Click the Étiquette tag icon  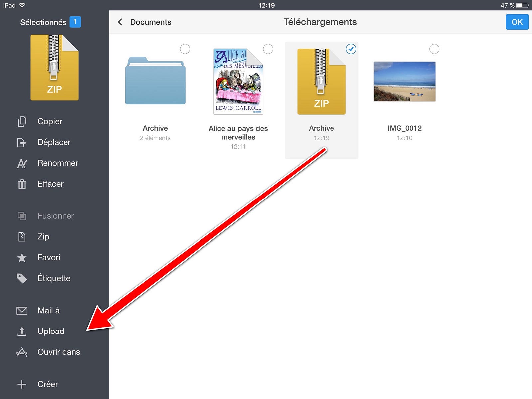click(x=22, y=278)
